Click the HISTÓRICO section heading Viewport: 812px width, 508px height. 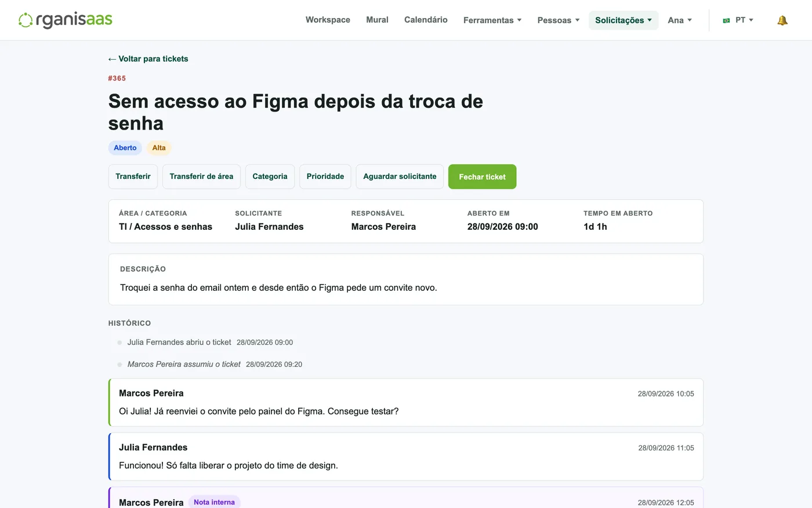coord(129,323)
